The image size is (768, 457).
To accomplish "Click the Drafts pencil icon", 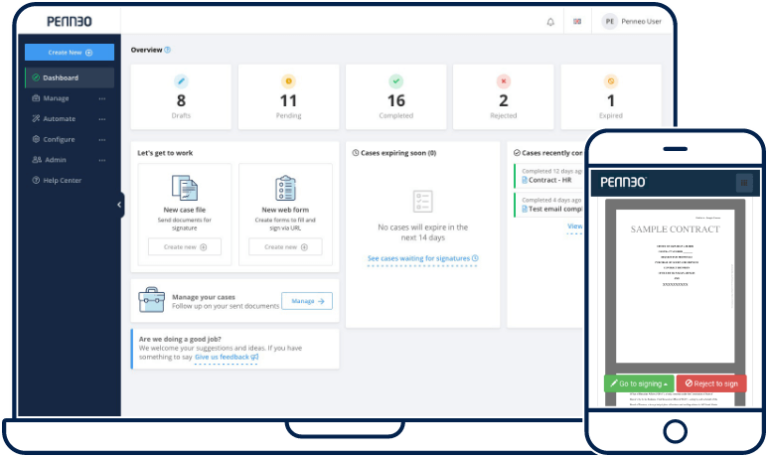I will [181, 80].
